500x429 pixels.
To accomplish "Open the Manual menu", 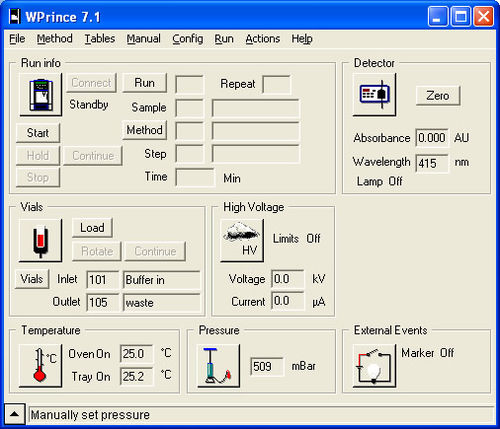I will [143, 39].
